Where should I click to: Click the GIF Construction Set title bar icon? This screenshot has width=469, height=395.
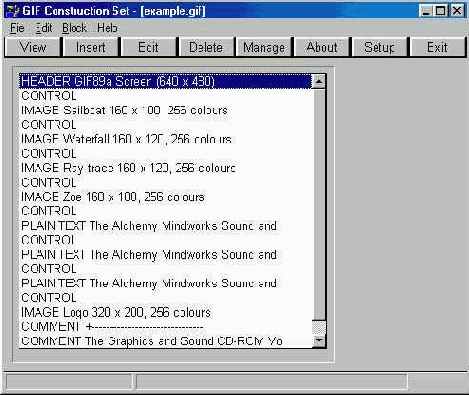(13, 11)
